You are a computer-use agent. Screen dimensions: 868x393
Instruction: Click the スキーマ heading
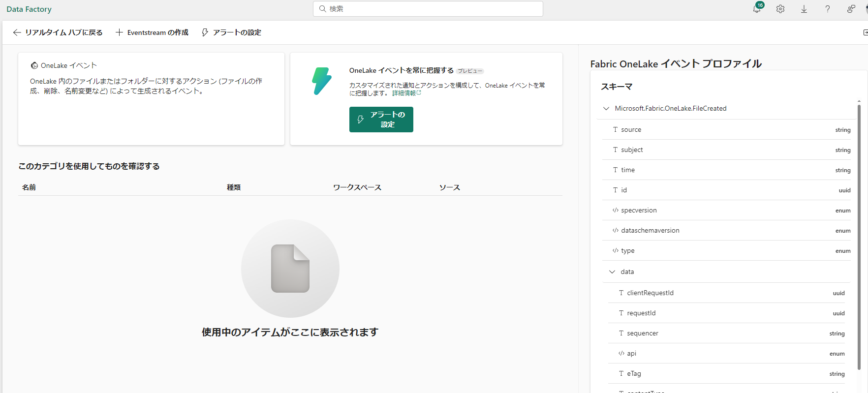click(617, 87)
